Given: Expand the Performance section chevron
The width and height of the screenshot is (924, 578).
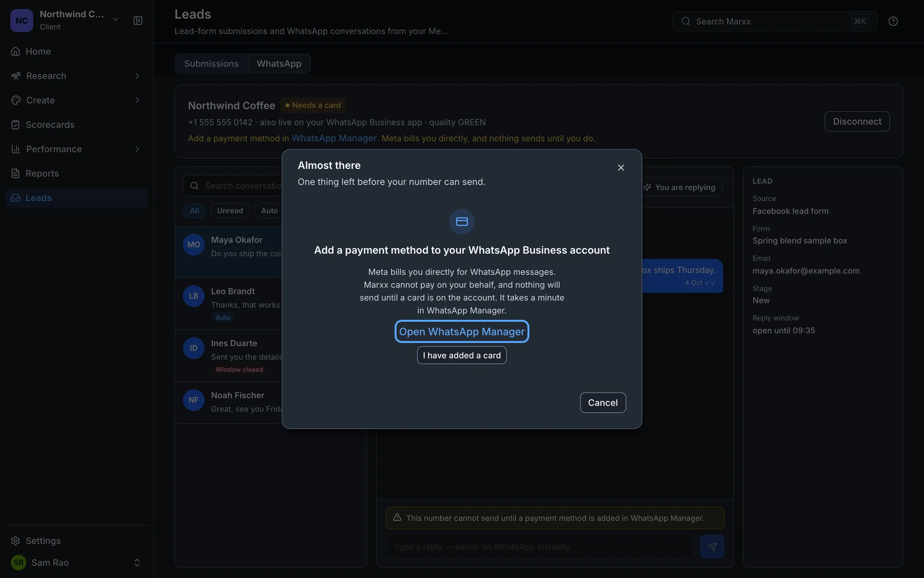Looking at the screenshot, I should click(137, 149).
